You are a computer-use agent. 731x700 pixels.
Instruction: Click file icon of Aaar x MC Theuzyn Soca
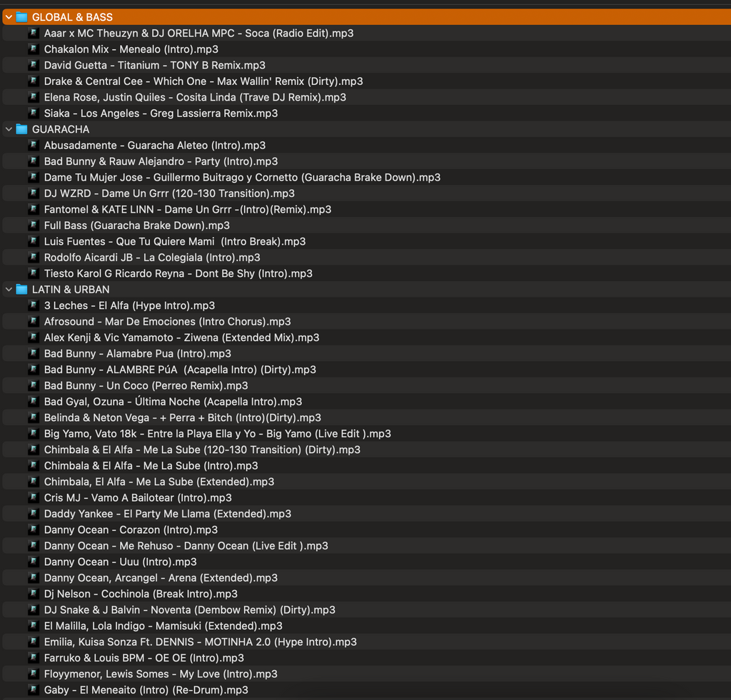click(33, 33)
